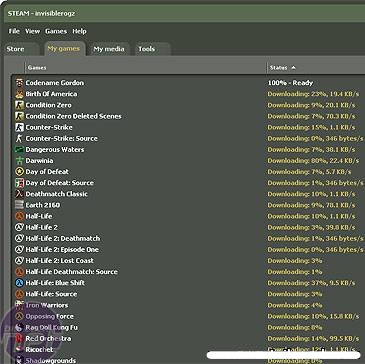Click the Darwinia game icon

click(x=20, y=160)
